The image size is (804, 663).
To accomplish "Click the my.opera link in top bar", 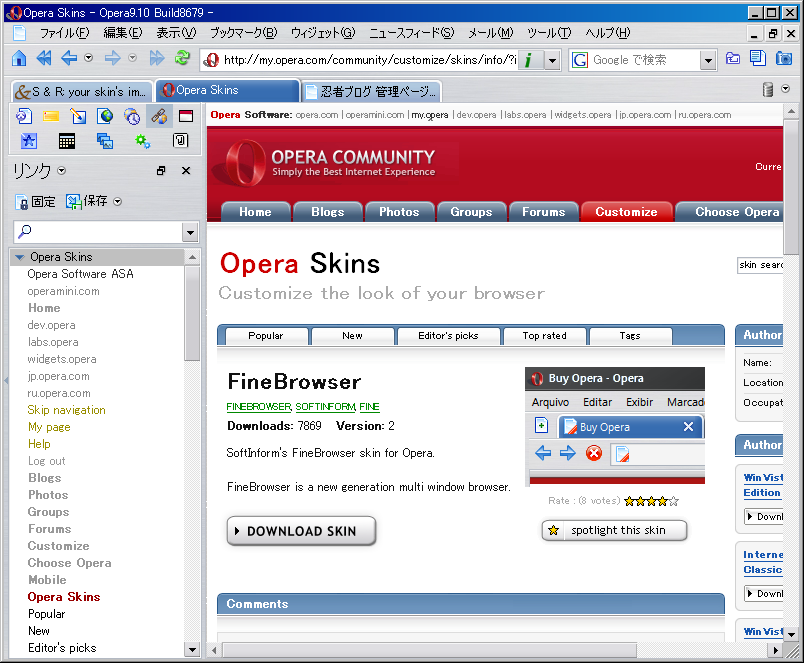I will tap(430, 115).
